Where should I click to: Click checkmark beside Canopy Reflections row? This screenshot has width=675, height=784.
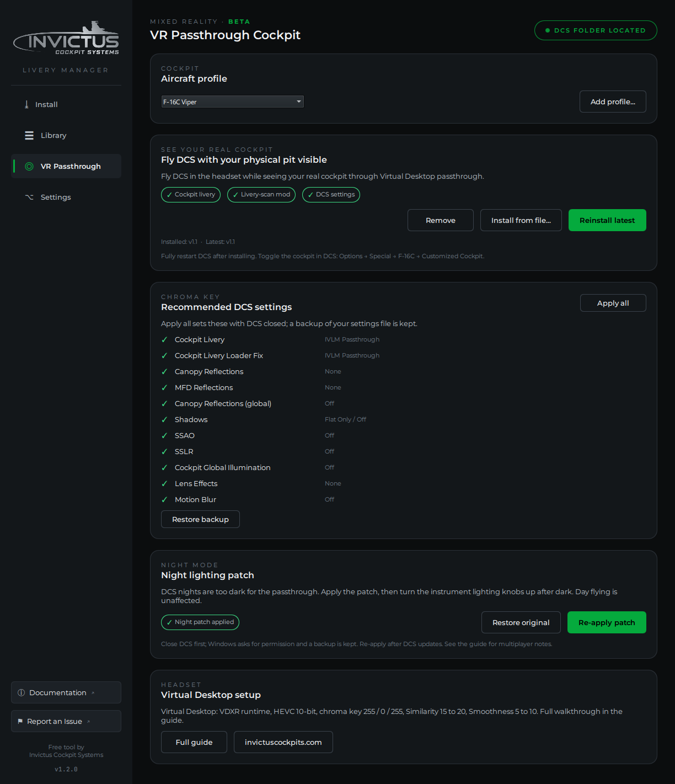164,372
